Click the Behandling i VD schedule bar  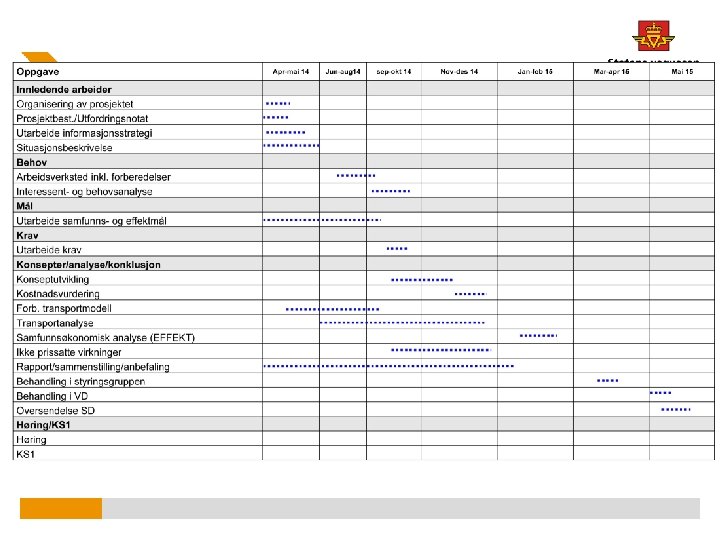point(661,393)
